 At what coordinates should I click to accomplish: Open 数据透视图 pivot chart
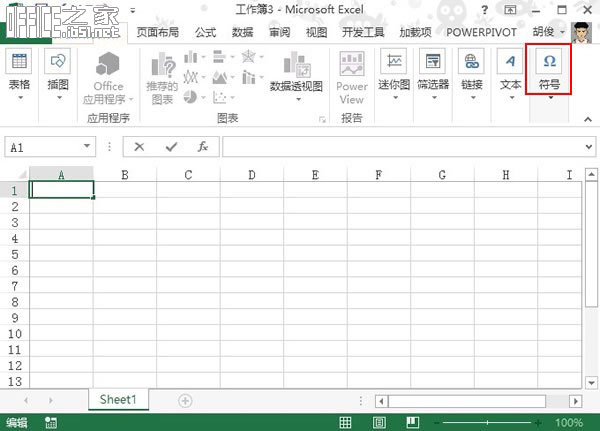click(x=296, y=77)
